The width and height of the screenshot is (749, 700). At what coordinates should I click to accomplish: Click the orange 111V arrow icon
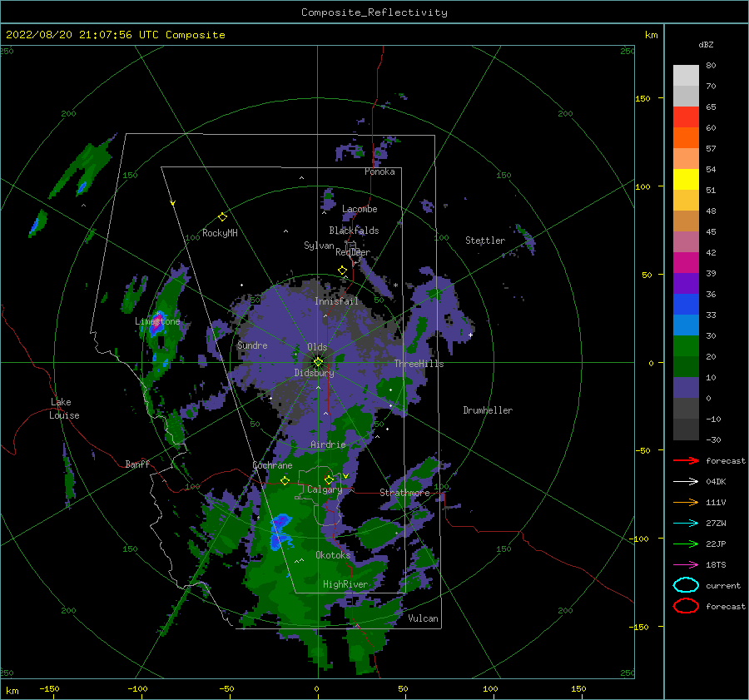(x=686, y=502)
